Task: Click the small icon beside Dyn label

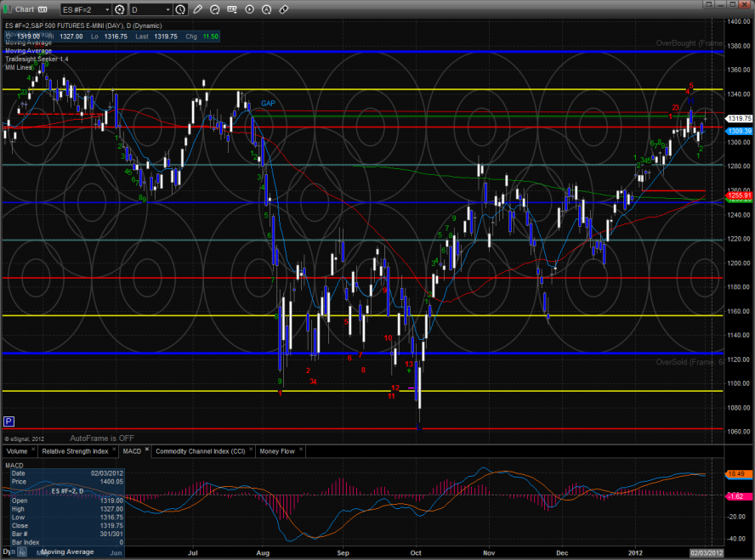Action: [22, 552]
